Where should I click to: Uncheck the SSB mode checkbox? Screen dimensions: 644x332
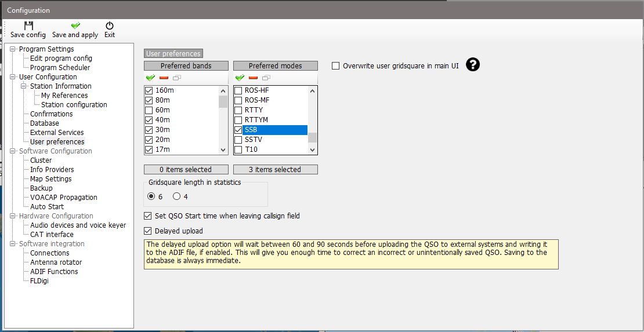(238, 130)
